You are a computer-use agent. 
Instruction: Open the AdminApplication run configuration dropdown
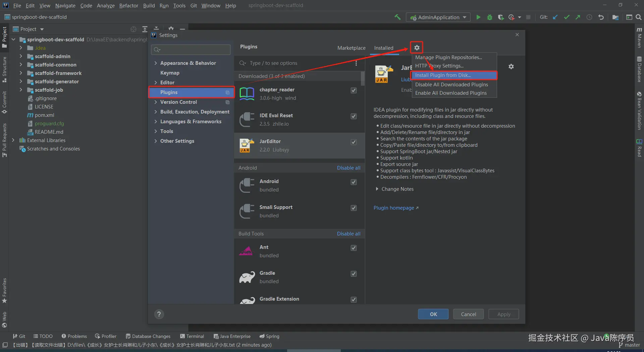coord(438,17)
